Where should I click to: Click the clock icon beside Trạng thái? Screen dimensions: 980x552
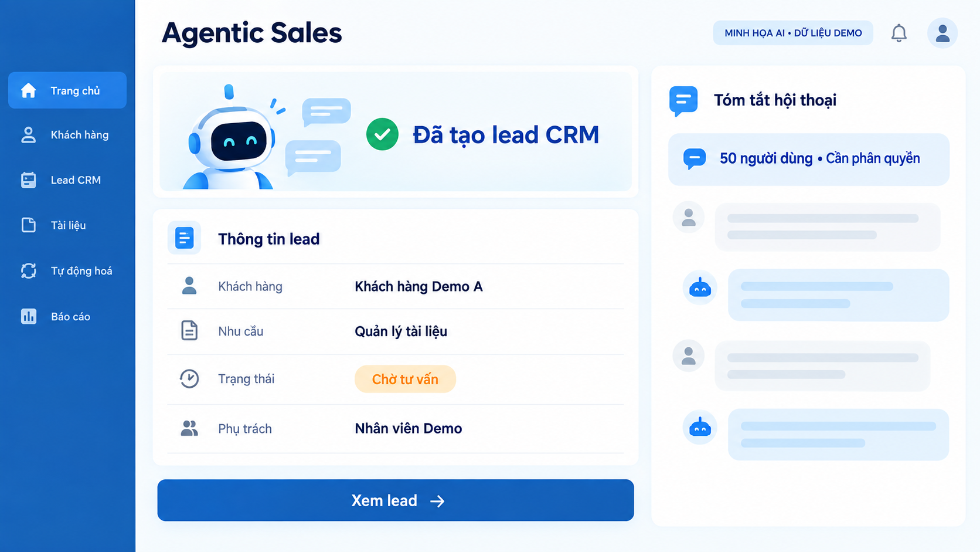point(189,378)
